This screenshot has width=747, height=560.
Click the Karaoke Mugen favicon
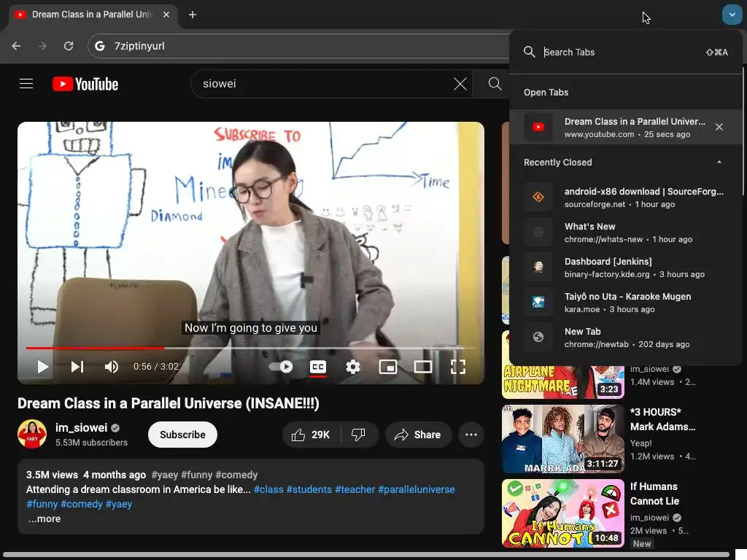pos(538,302)
